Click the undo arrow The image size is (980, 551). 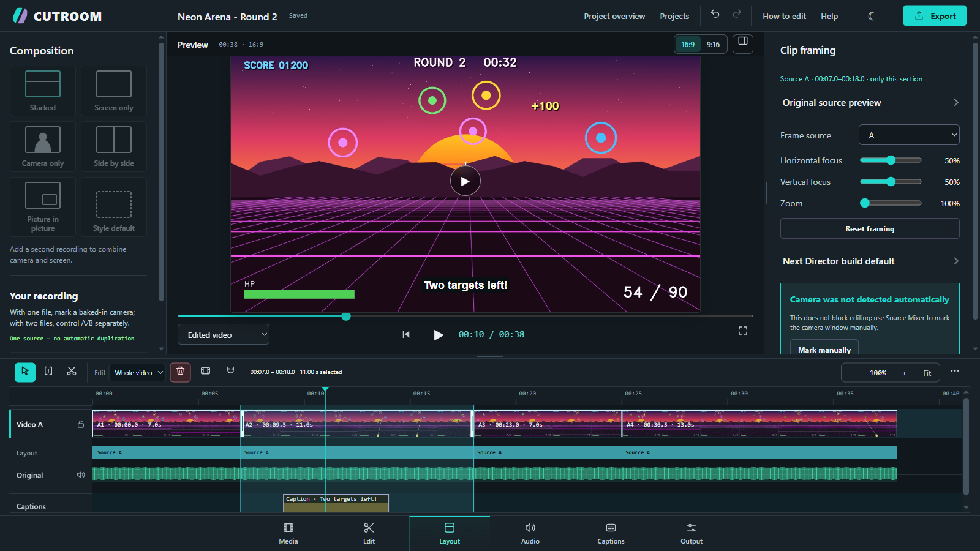click(715, 14)
